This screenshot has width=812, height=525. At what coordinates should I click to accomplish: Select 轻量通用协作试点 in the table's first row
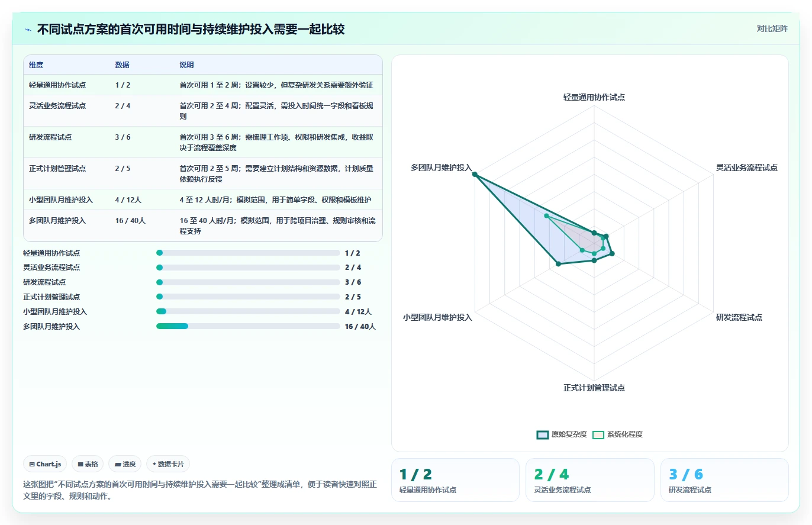point(57,85)
